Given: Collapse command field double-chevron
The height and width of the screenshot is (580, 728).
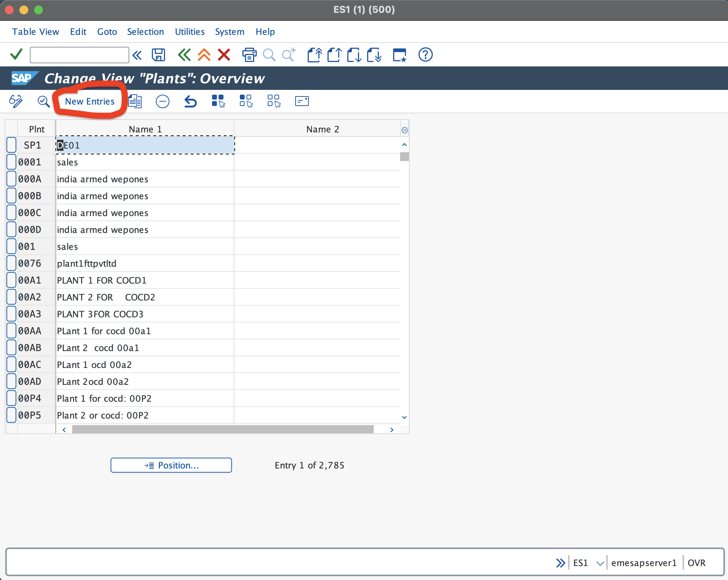Looking at the screenshot, I should (137, 55).
